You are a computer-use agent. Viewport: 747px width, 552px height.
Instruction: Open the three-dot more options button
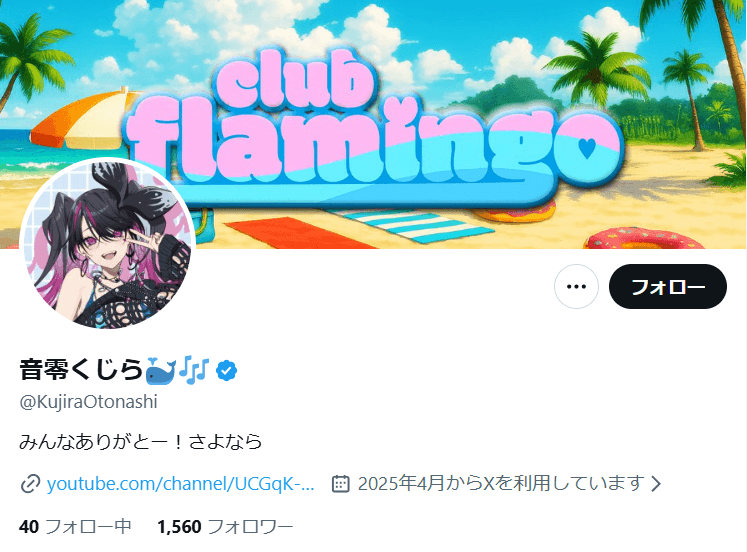[x=576, y=287]
